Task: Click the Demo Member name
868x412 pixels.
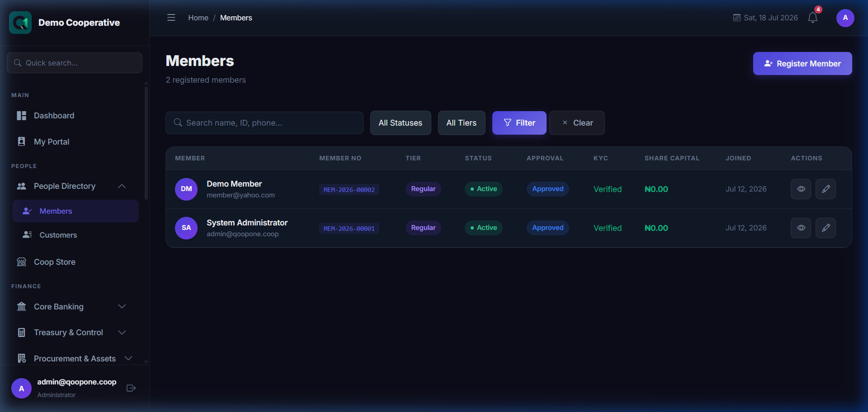Action: tap(234, 184)
